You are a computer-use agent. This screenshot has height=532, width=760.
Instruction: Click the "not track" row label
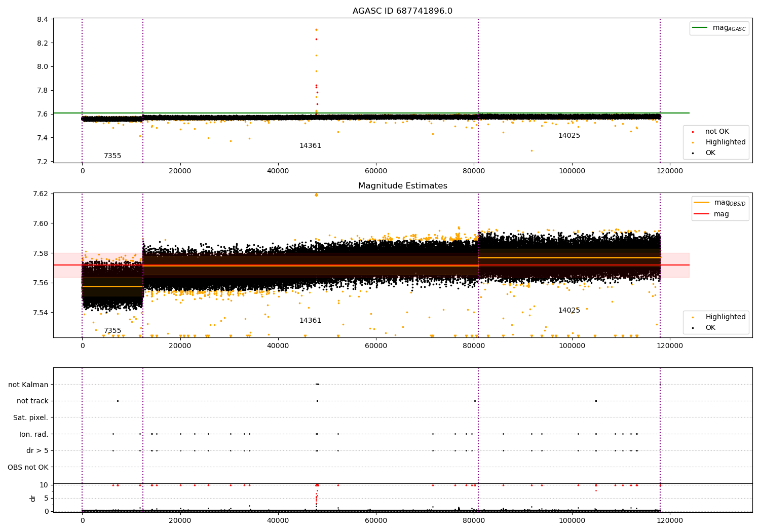(x=32, y=401)
